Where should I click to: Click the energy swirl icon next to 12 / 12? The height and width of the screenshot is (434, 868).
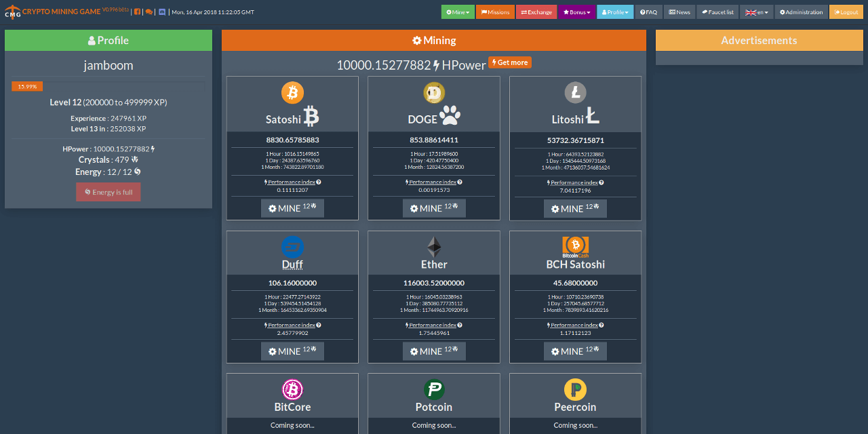pyautogui.click(x=138, y=172)
